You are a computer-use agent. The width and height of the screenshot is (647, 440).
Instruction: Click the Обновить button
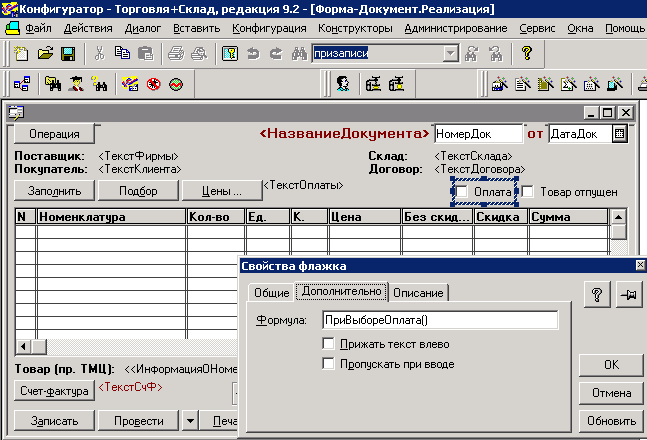(x=610, y=421)
